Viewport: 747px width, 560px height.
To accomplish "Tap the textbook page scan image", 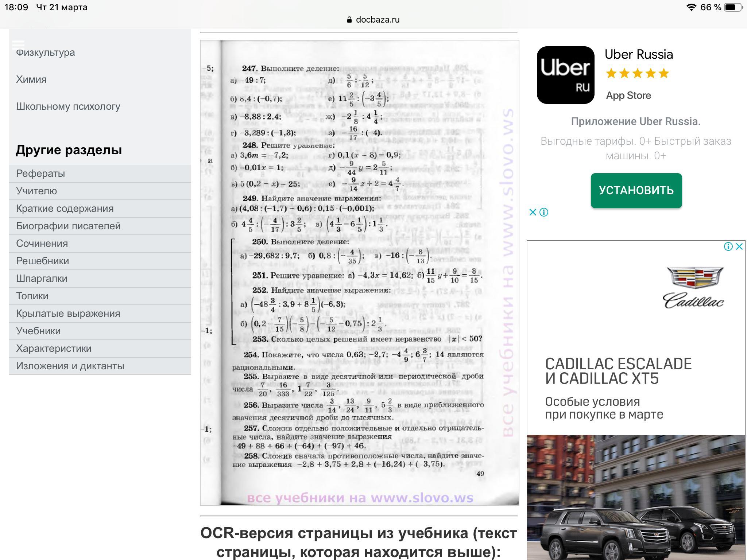I will click(x=359, y=273).
